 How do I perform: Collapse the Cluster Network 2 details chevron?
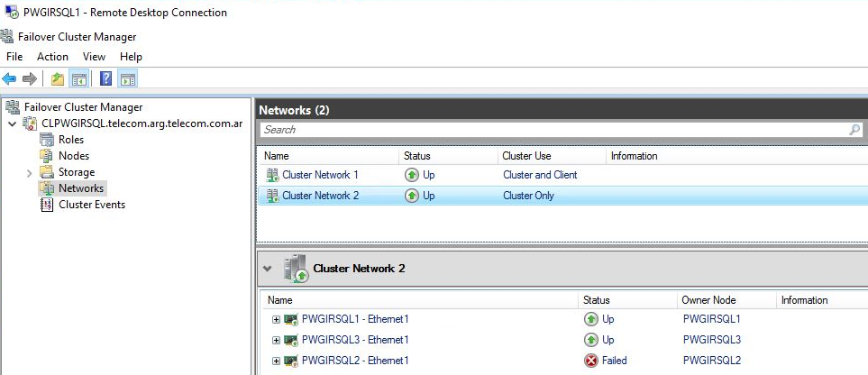pyautogui.click(x=268, y=269)
